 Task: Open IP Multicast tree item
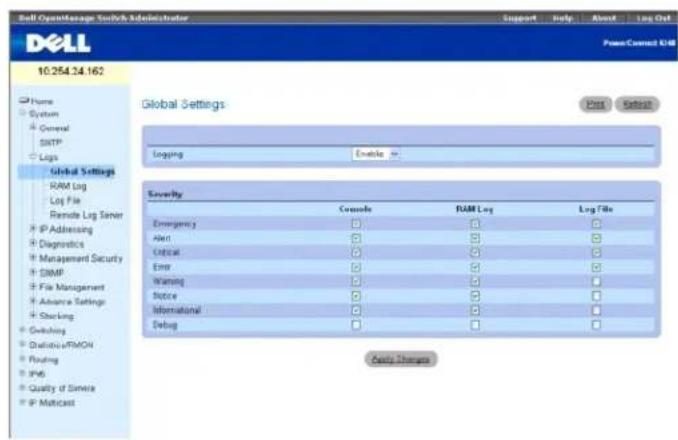click(x=52, y=403)
